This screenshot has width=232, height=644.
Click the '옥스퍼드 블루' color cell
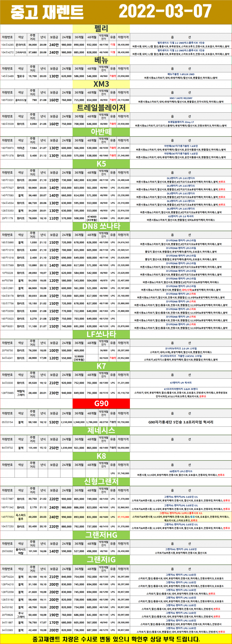coord(21,517)
